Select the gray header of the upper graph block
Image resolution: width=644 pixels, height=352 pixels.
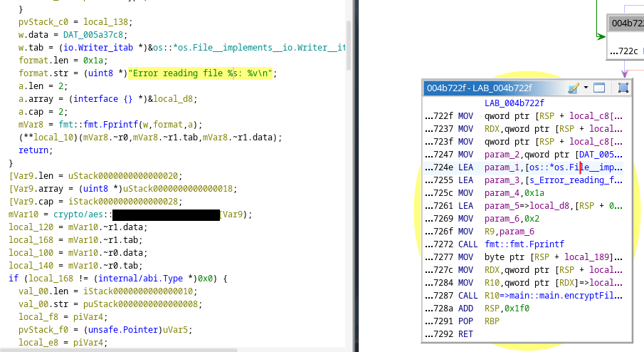pyautogui.click(x=626, y=23)
